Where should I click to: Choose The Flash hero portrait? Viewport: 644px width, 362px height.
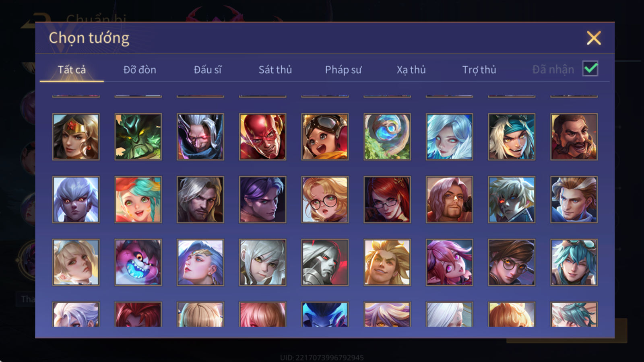pyautogui.click(x=262, y=137)
